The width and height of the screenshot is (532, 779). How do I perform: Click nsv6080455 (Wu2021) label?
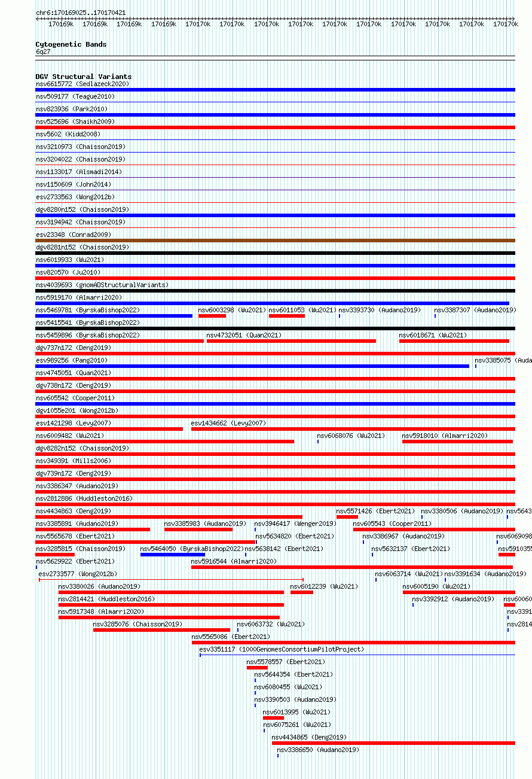[288, 687]
